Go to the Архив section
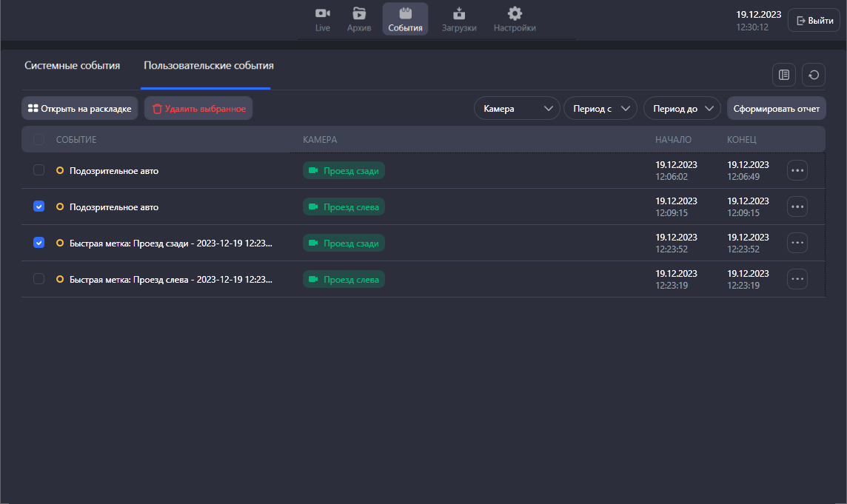Screen dimensions: 847x504 point(359,19)
